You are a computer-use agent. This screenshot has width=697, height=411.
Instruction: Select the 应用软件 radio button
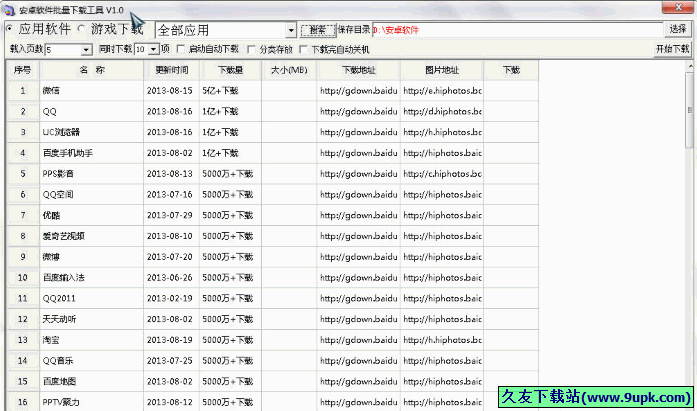[x=9, y=29]
